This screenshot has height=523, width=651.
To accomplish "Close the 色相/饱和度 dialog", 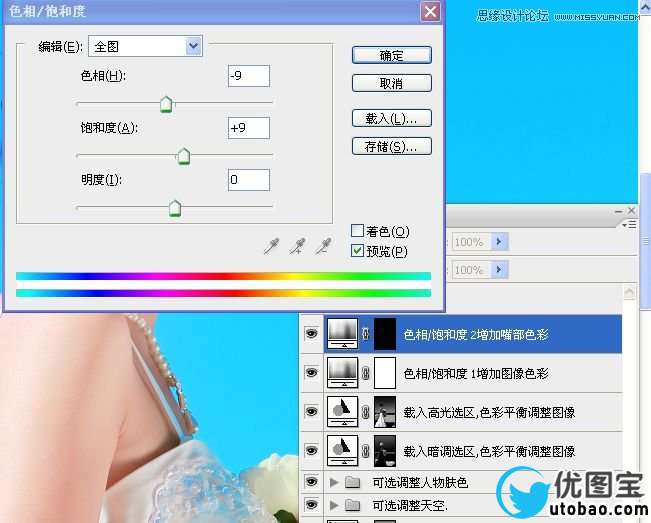I will tap(431, 11).
